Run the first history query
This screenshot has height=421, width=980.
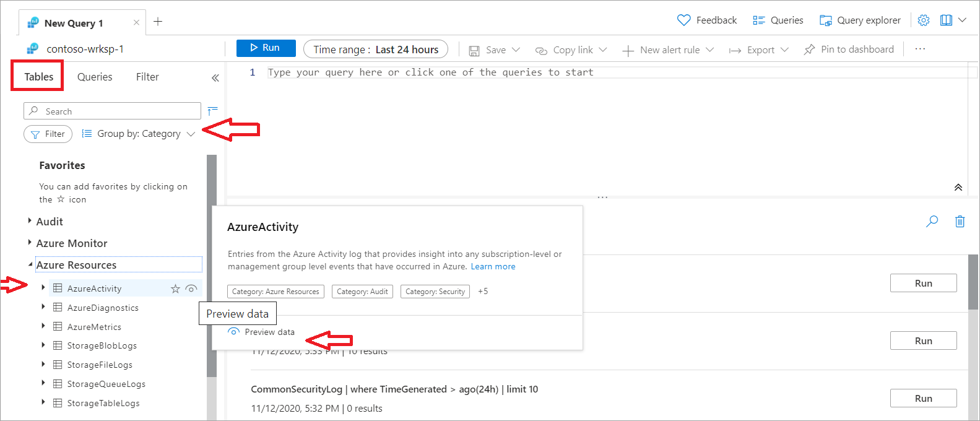point(923,283)
